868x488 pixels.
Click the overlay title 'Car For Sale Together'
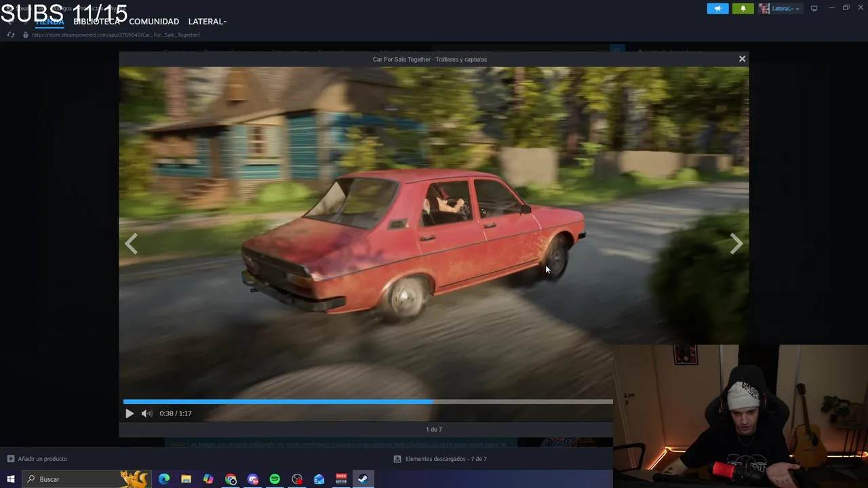click(x=401, y=59)
